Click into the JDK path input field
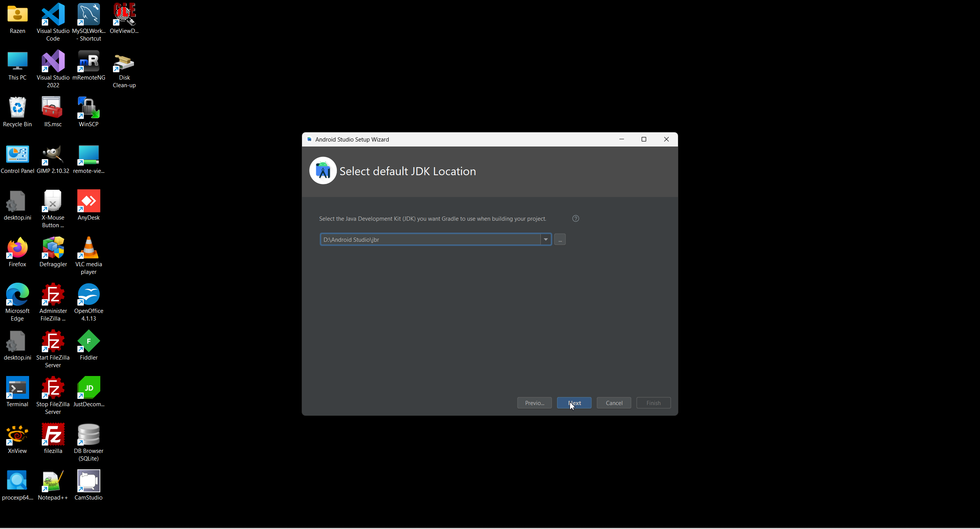Screen dimensions: 980x529 tap(429, 239)
